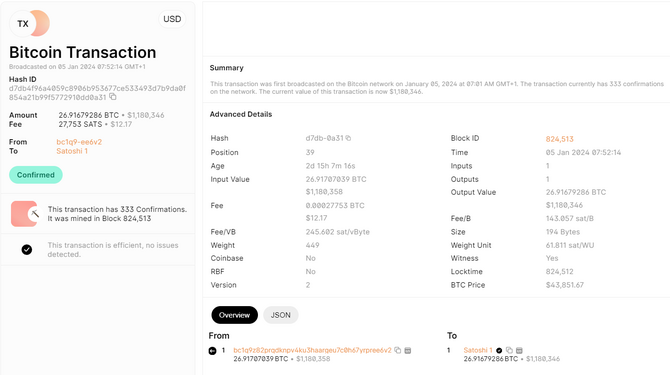Viewport: 670px width, 375px height.
Task: Open Satoshi 1 recipient in To section
Action: pos(478,350)
